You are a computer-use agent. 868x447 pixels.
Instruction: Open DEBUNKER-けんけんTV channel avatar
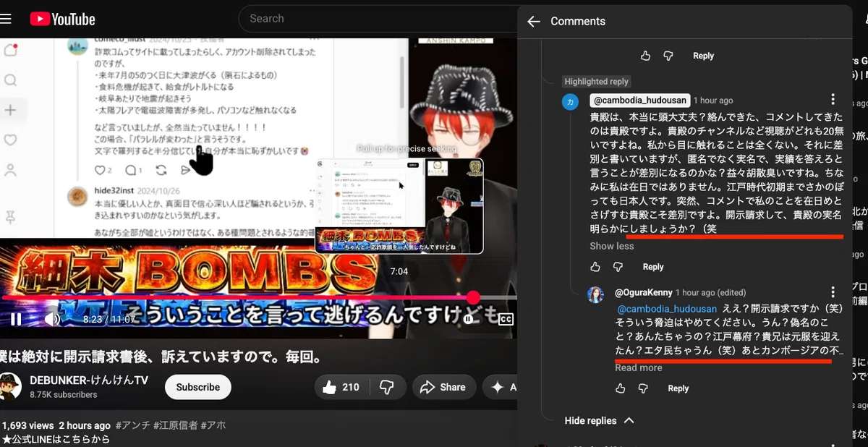coord(11,387)
